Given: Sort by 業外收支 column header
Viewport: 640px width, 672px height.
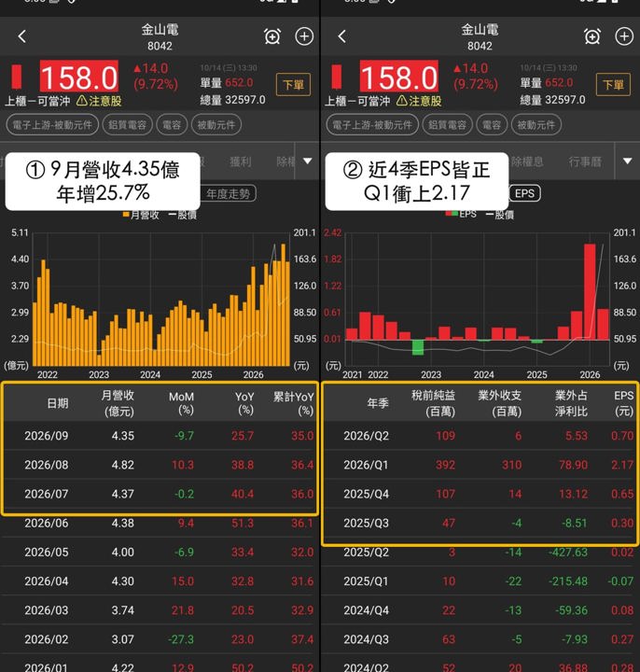Looking at the screenshot, I should click(x=500, y=403).
